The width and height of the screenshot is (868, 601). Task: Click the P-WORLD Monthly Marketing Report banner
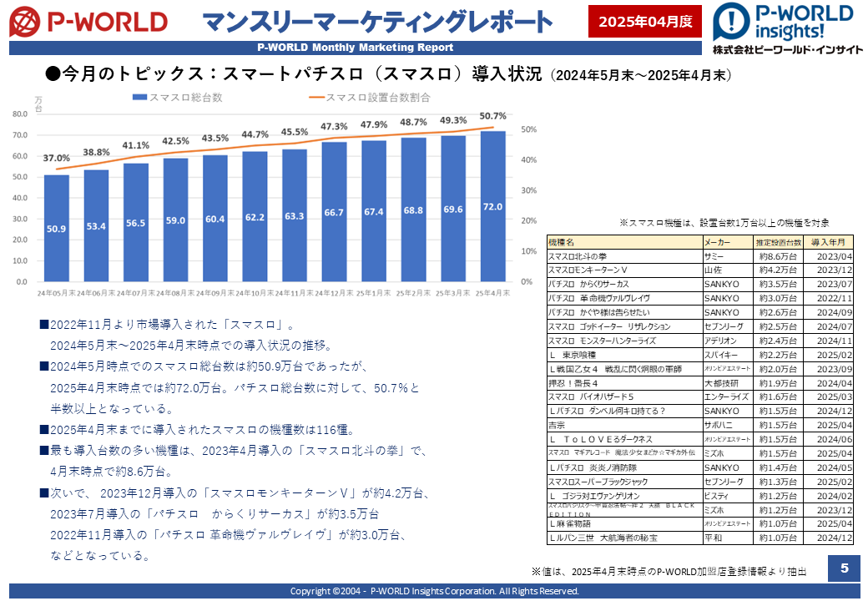[x=356, y=48]
